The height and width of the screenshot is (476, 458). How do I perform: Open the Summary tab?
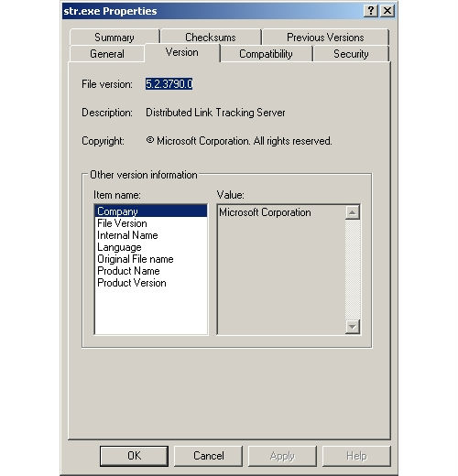(x=114, y=38)
